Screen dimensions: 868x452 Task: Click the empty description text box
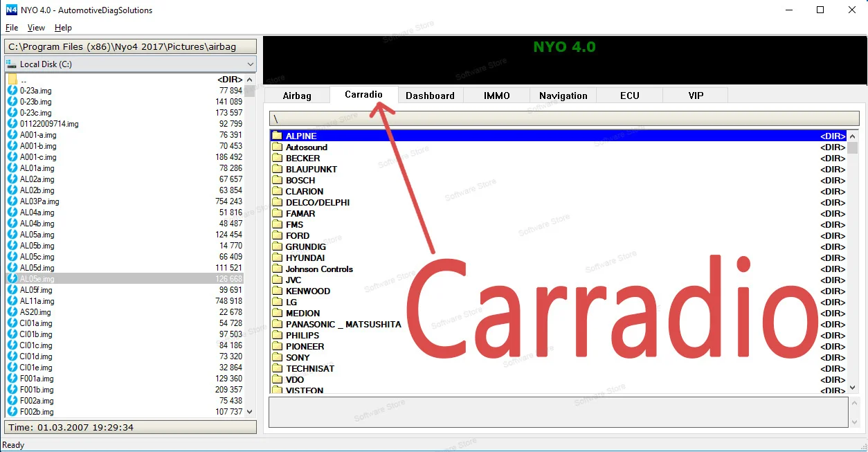pos(558,413)
